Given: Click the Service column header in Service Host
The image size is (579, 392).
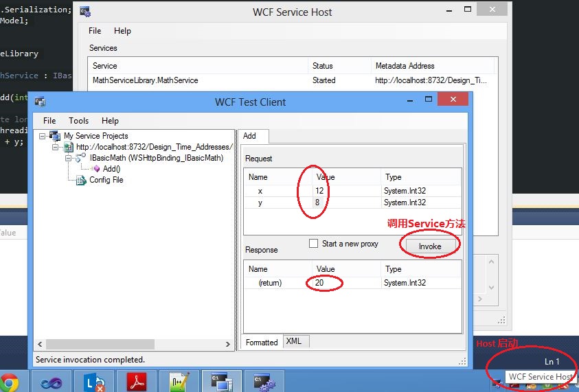Looking at the screenshot, I should coord(198,66).
